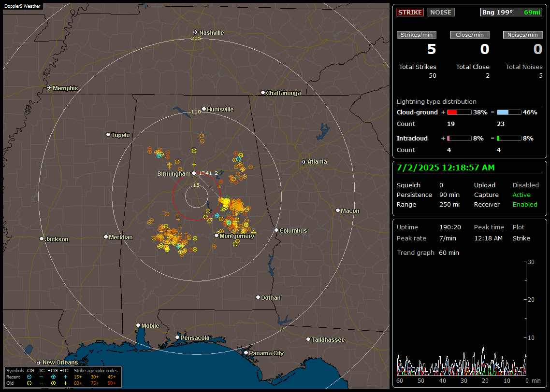The height and width of the screenshot is (392, 550).
Task: Switch to STRIKE mode
Action: [410, 12]
